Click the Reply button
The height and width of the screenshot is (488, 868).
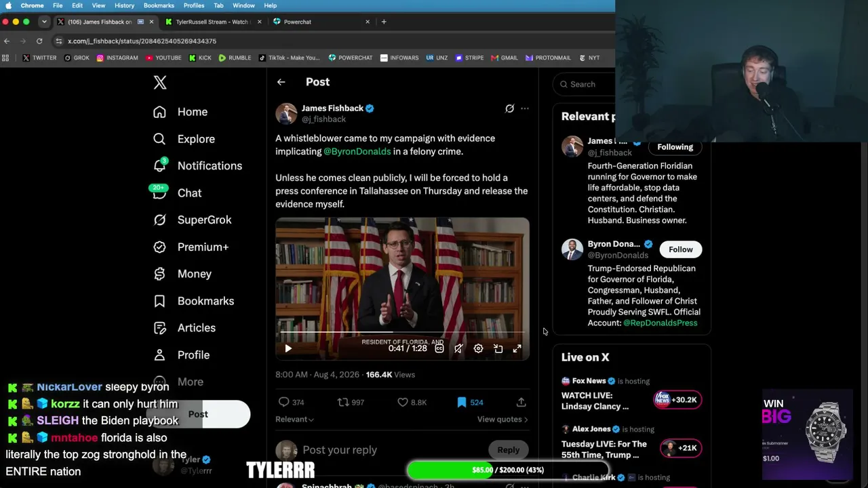(509, 450)
